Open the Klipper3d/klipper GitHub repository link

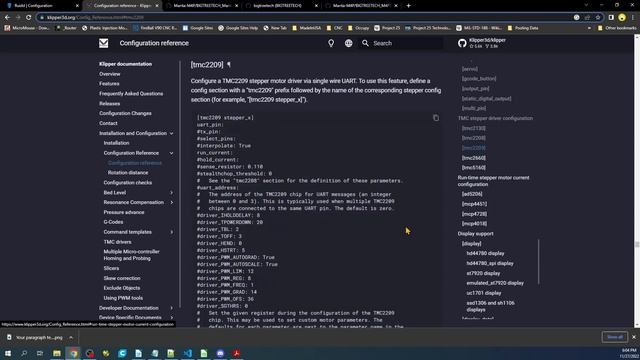click(x=482, y=43)
